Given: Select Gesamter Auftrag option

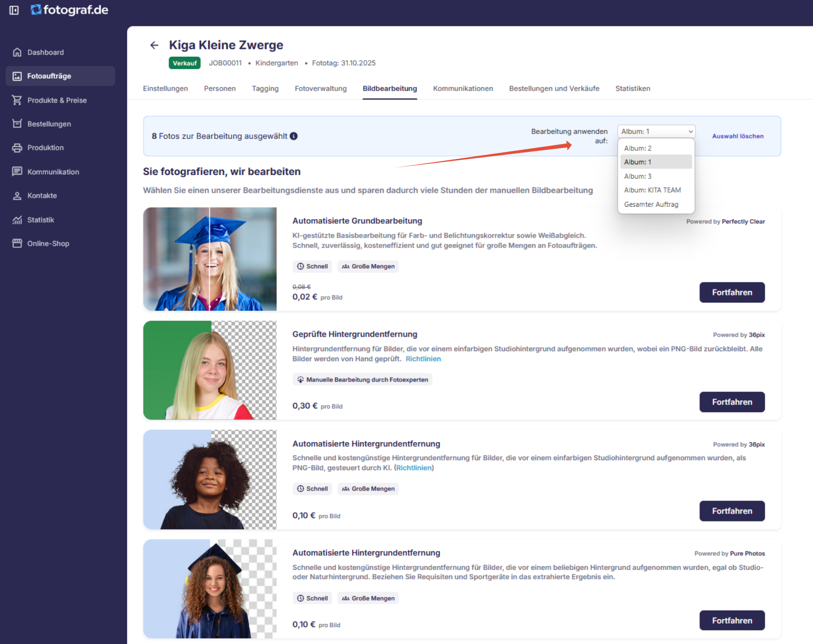Looking at the screenshot, I should click(656, 204).
